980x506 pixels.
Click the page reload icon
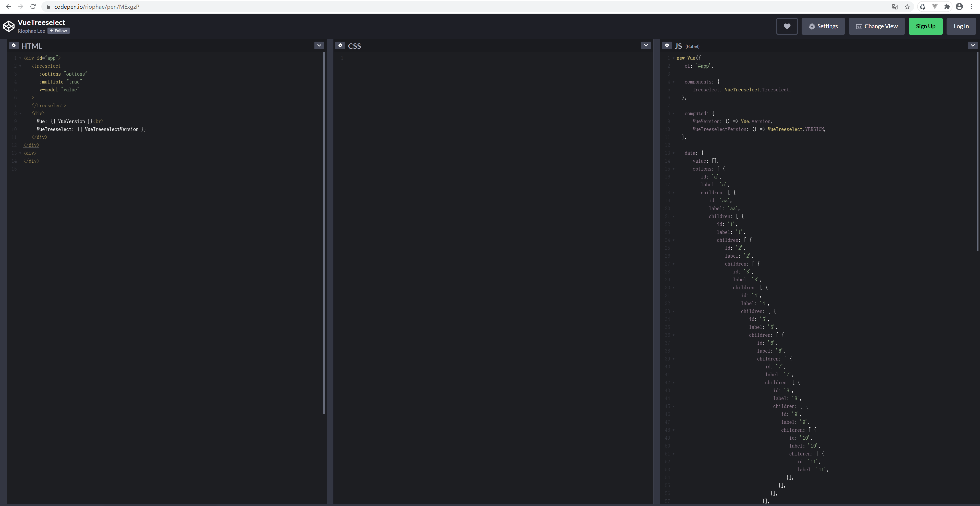[x=33, y=6]
